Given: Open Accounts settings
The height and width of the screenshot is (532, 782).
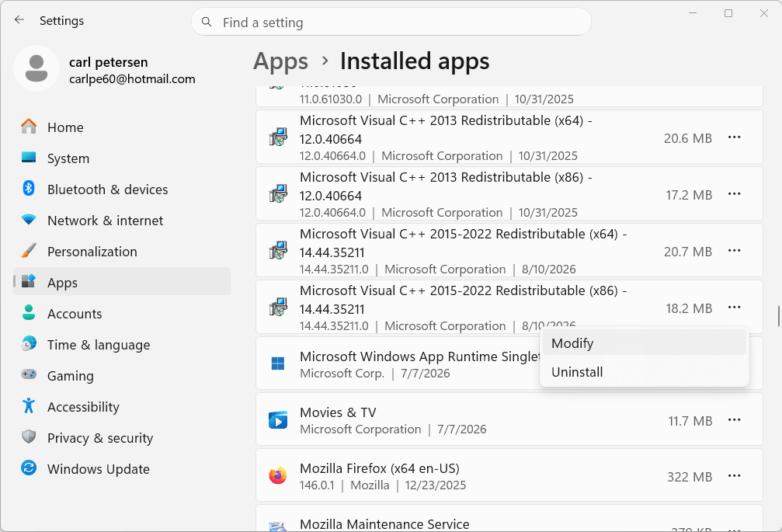Looking at the screenshot, I should (x=122, y=314).
